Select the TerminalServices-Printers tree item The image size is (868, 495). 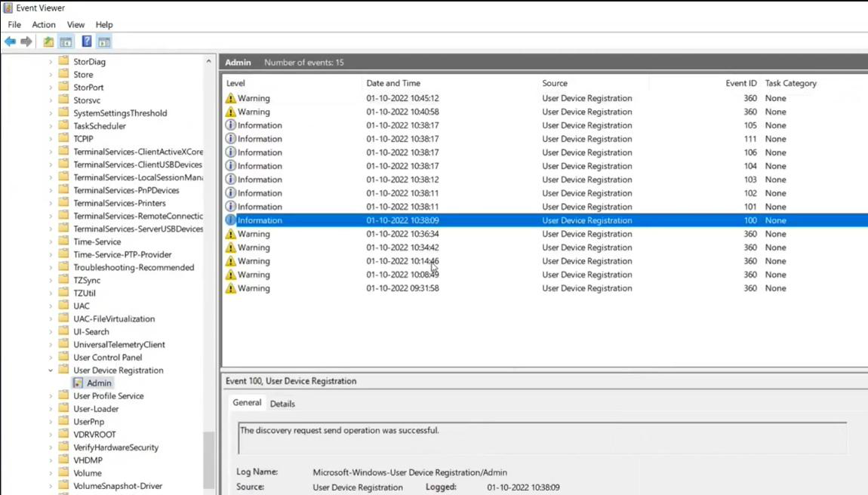pos(119,203)
